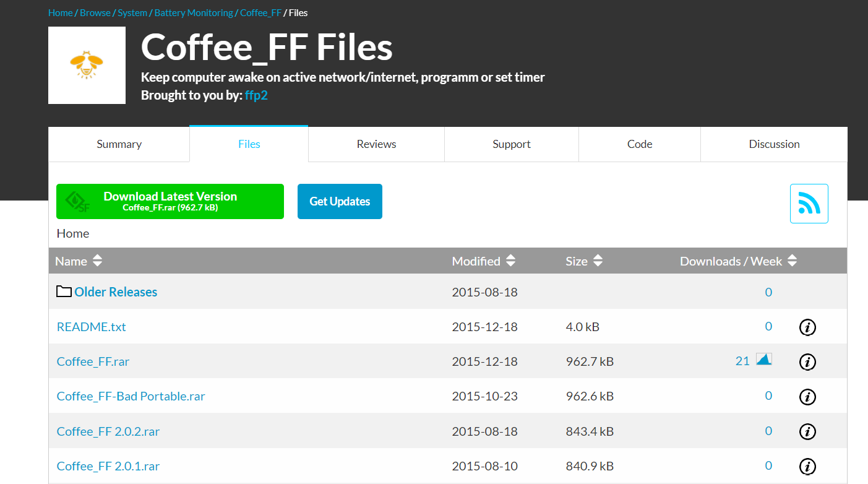View info for Coffee_FF-Bad Portable.rar

807,397
